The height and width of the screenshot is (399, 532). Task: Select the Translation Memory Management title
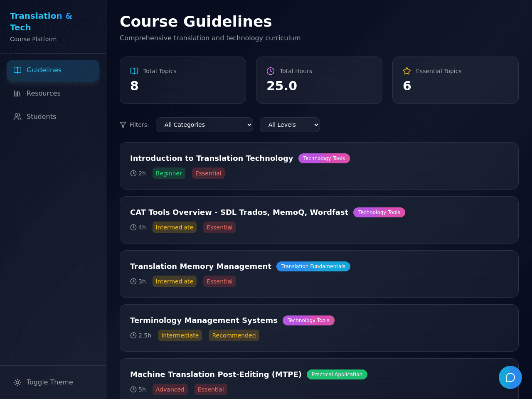201,266
